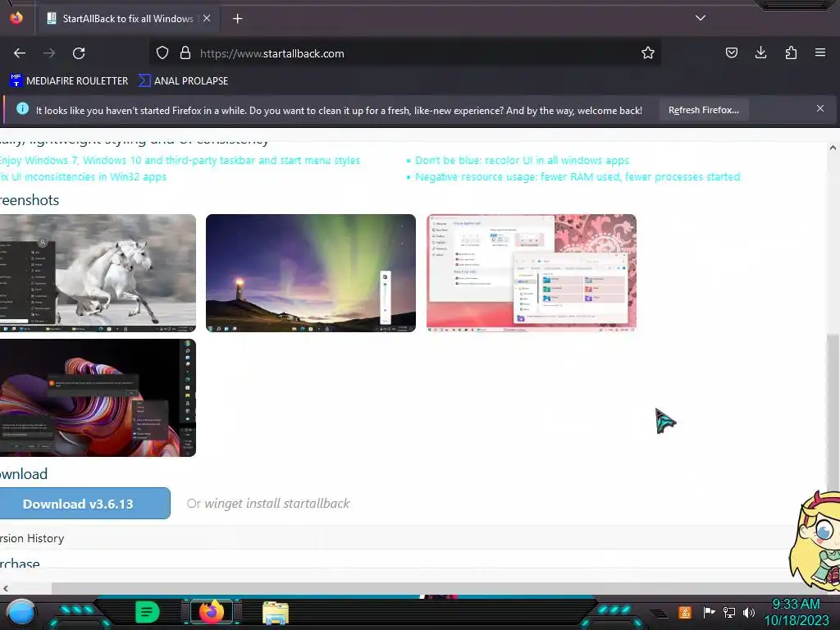
Task: Open tracking protection shield icon
Action: click(x=162, y=52)
